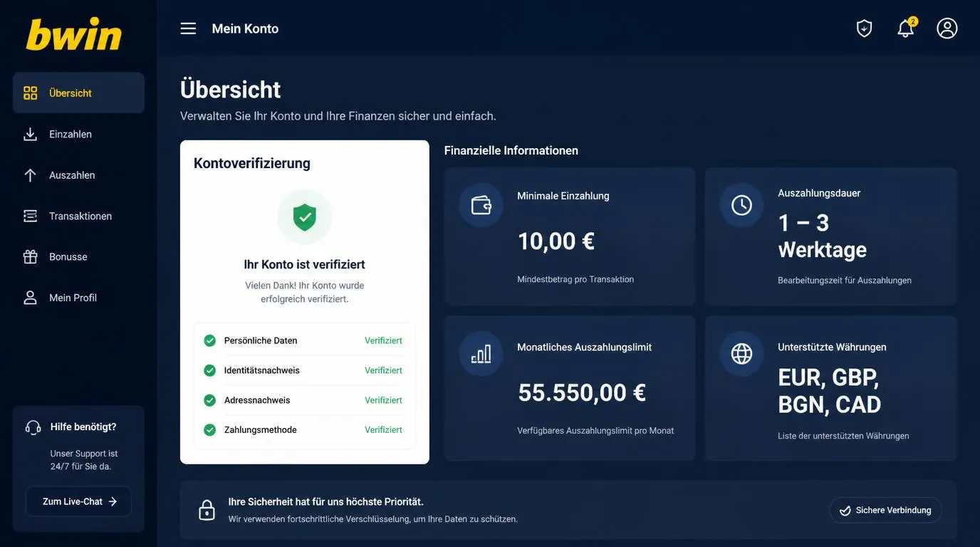Click the clock icon for Auszahlungsdauer
Image resolution: width=980 pixels, height=547 pixels.
741,205
